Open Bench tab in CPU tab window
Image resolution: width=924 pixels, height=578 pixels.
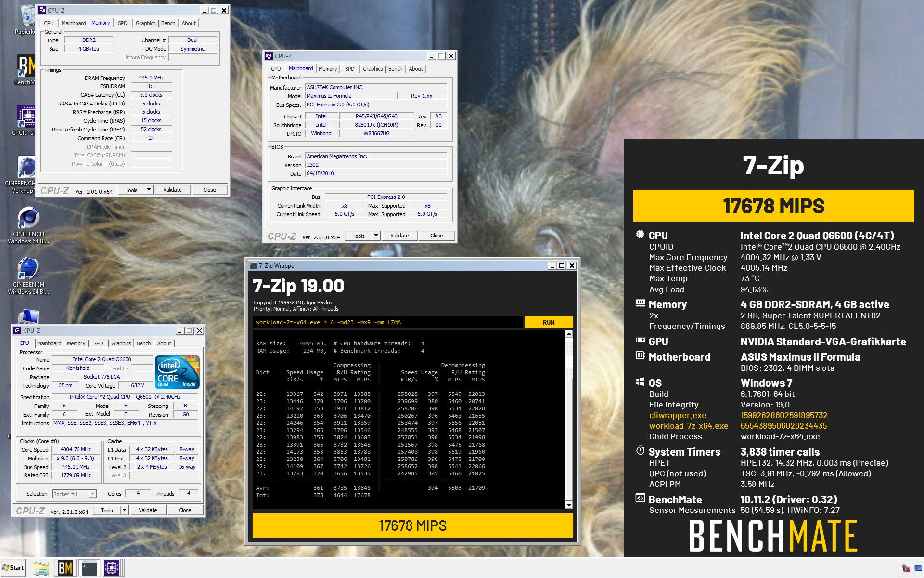click(143, 343)
